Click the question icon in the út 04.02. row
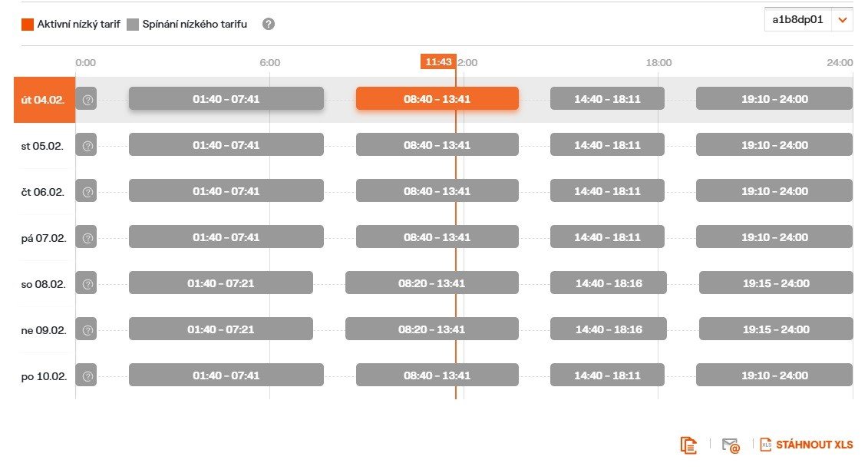The image size is (868, 473). 87,99
